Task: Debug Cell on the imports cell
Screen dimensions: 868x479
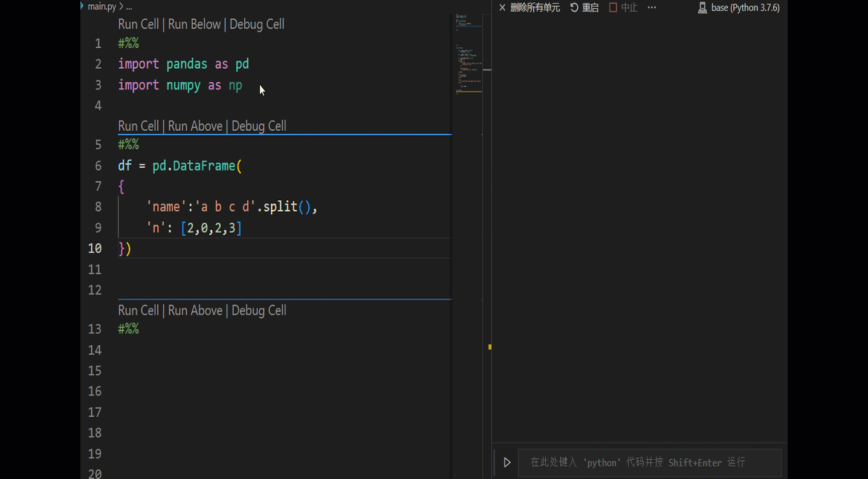Action: (256, 24)
